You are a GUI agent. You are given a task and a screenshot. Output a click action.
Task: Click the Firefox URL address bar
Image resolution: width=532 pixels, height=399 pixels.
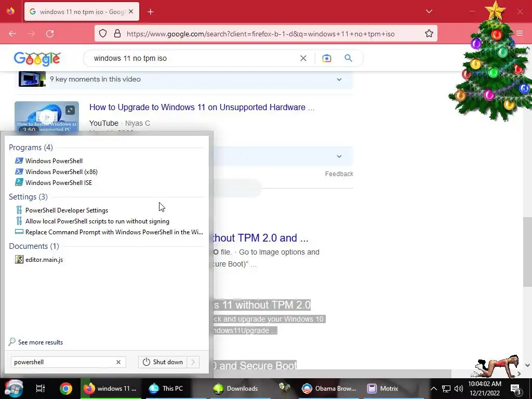[260, 34]
